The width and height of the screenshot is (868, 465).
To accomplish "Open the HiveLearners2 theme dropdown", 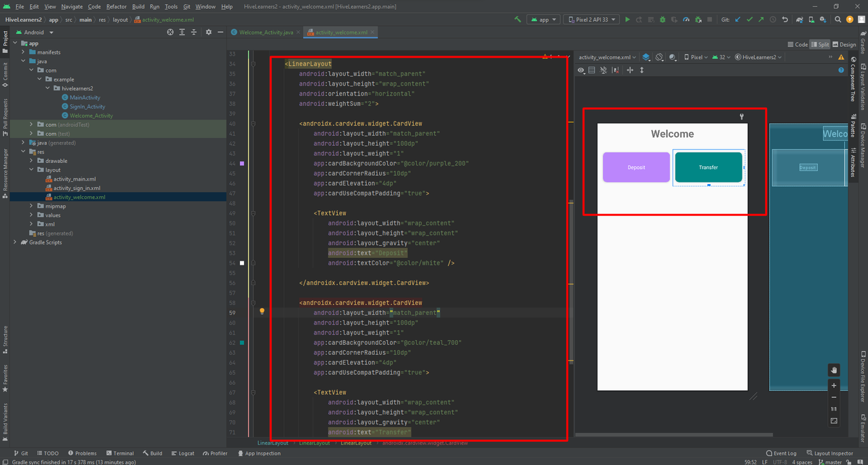I will point(758,58).
